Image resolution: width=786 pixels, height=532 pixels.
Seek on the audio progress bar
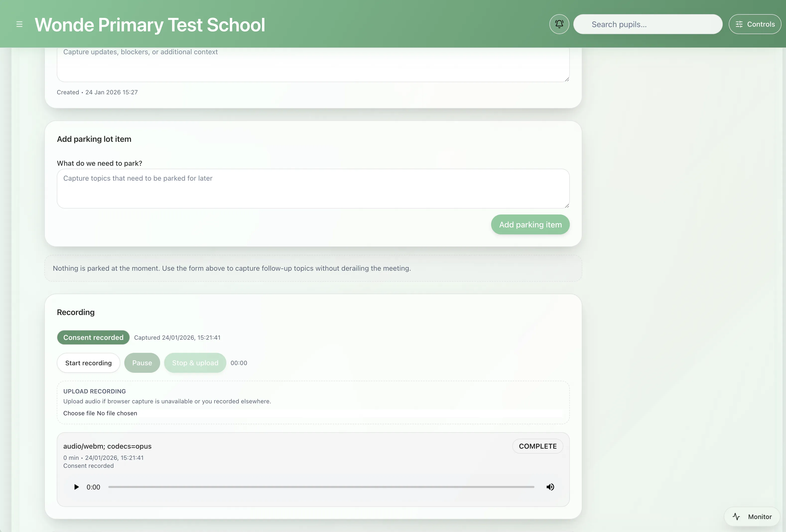pyautogui.click(x=321, y=487)
